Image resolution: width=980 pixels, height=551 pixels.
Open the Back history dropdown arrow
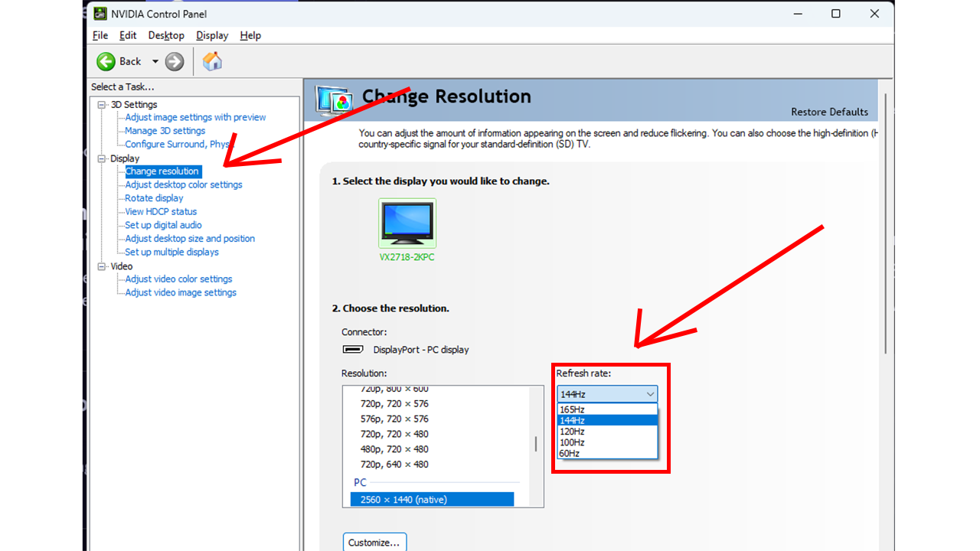pyautogui.click(x=155, y=61)
